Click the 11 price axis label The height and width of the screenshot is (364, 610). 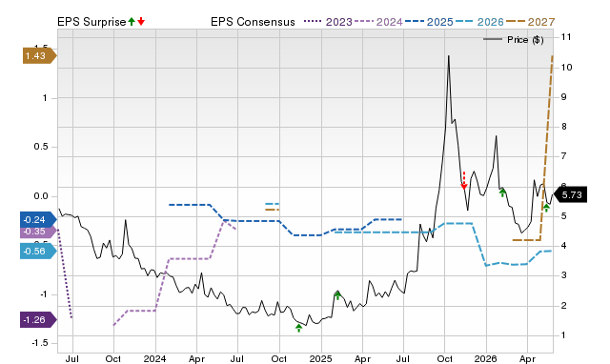[x=566, y=37]
